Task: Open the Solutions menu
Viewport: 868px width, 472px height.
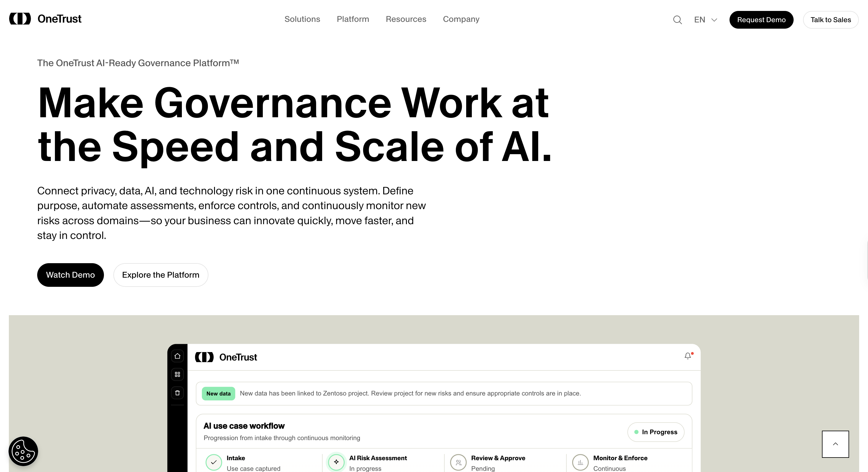Action: (x=302, y=19)
